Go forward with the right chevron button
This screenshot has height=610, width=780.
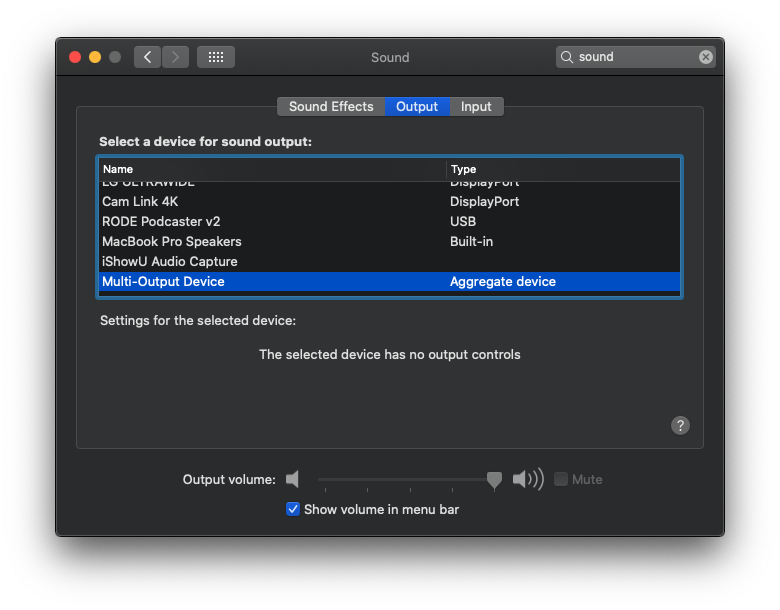[x=175, y=57]
